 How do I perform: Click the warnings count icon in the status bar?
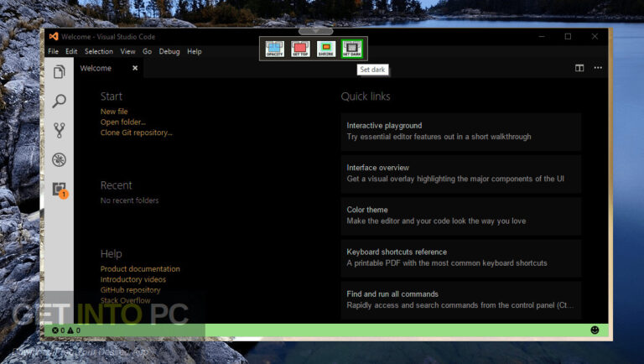click(x=74, y=330)
